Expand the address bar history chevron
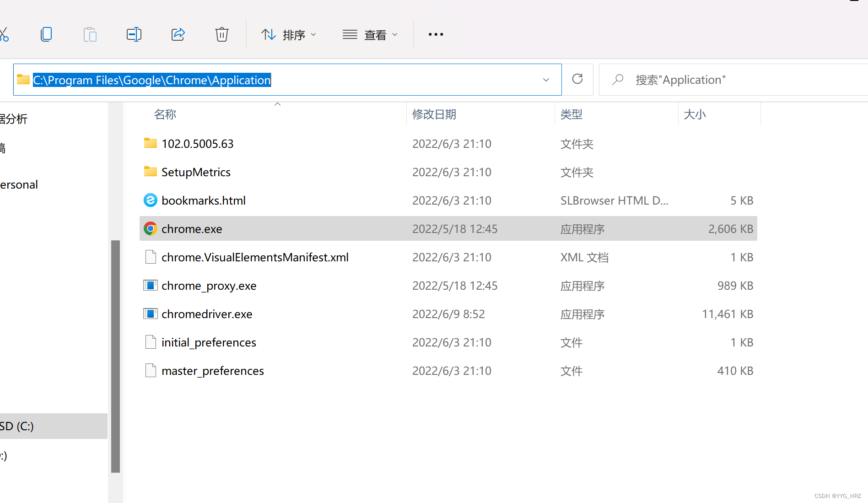 point(546,80)
